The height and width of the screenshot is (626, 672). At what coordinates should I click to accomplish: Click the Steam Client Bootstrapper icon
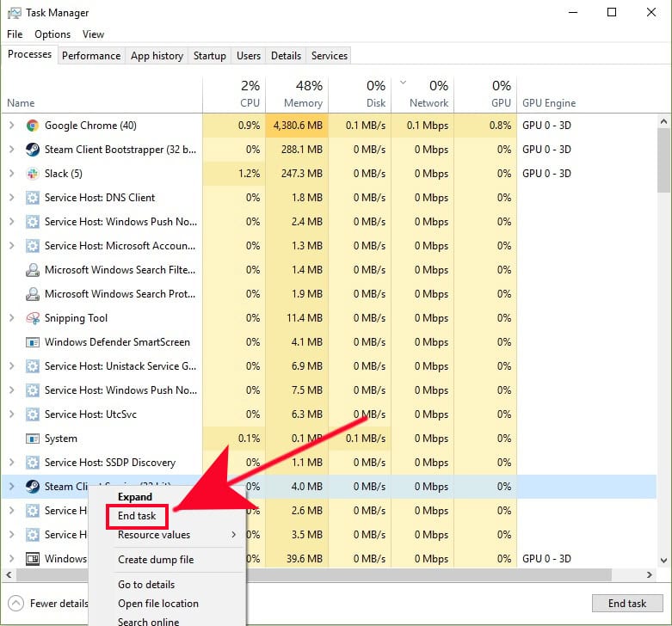[32, 150]
